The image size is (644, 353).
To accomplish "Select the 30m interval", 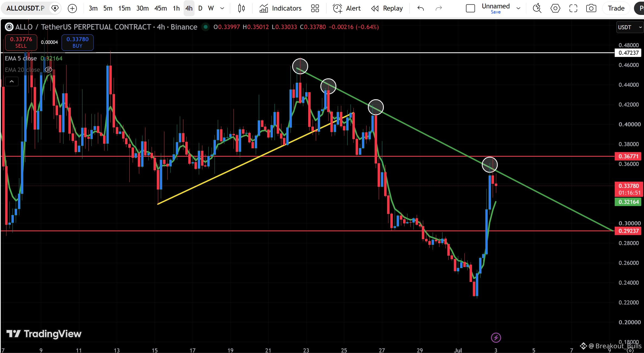I will (x=142, y=8).
